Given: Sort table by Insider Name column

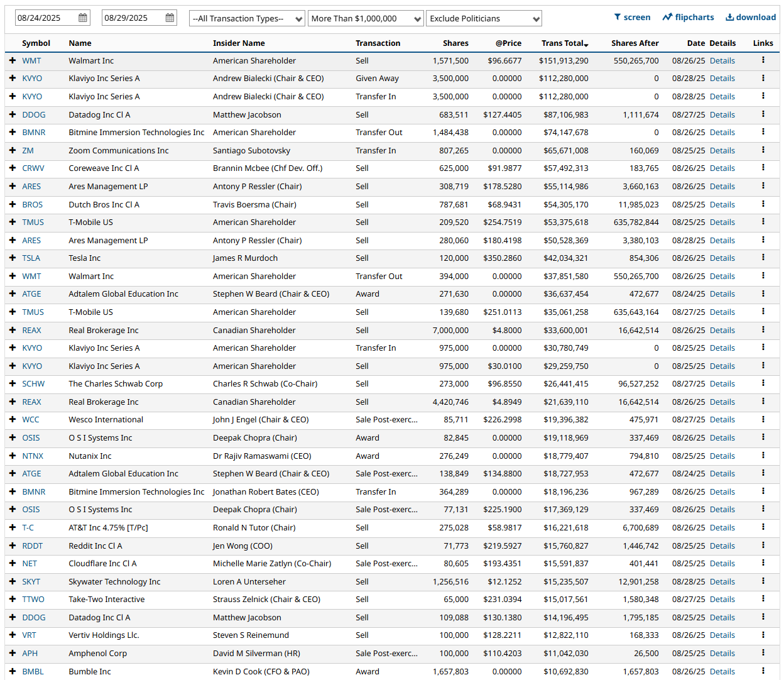Looking at the screenshot, I should coord(239,43).
